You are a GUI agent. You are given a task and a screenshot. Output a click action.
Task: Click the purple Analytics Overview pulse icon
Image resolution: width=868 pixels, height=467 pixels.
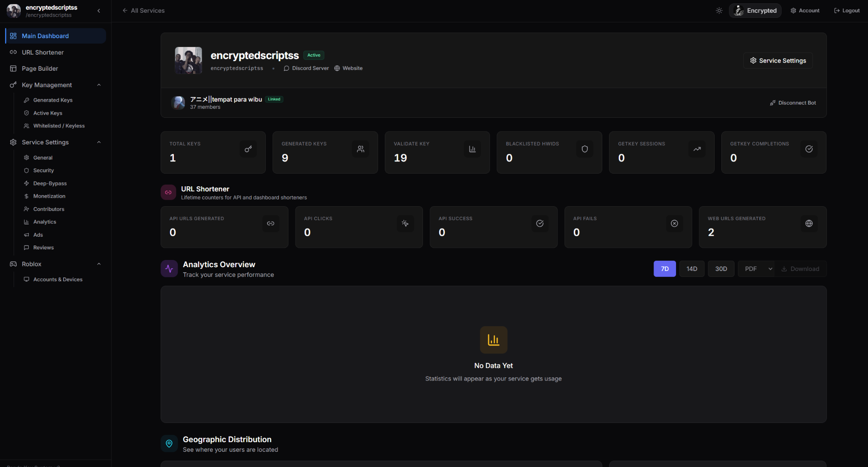coord(169,269)
